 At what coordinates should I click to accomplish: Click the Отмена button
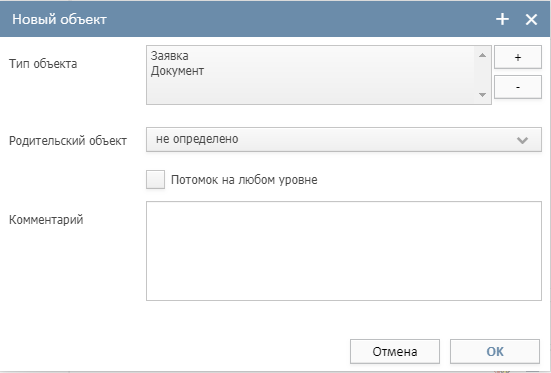click(x=395, y=351)
